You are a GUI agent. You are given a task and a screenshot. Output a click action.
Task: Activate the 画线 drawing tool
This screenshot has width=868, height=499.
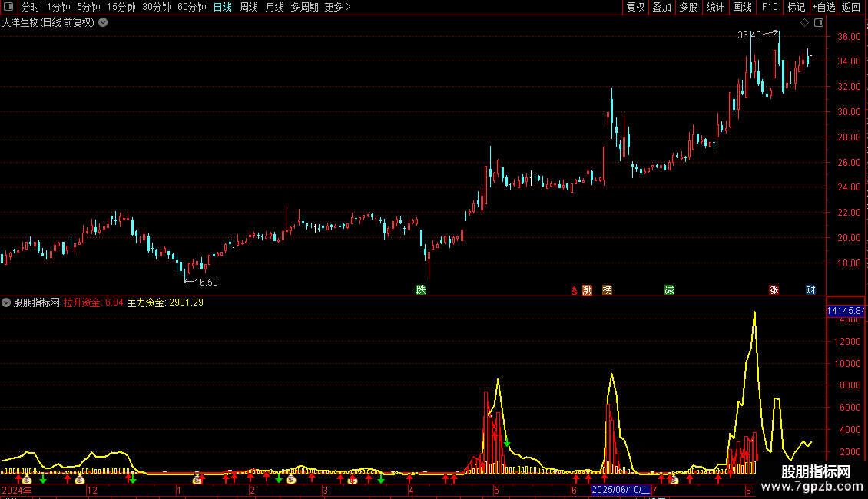click(x=742, y=7)
